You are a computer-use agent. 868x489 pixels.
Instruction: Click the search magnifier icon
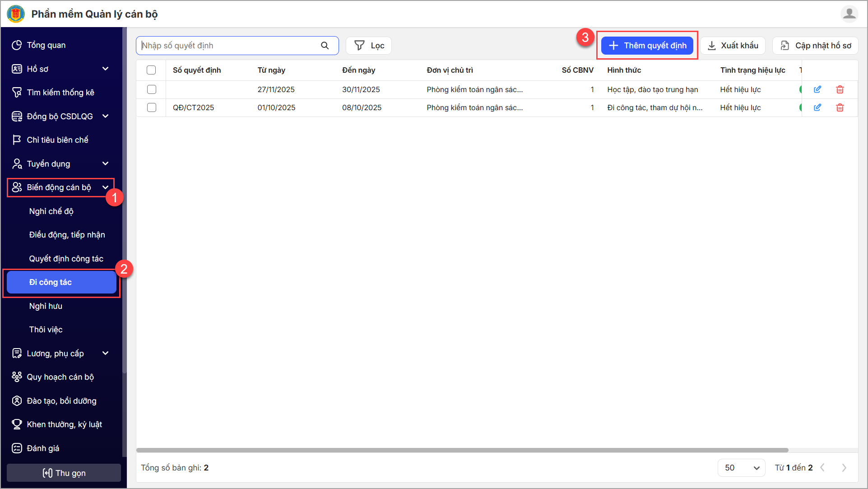click(x=325, y=46)
